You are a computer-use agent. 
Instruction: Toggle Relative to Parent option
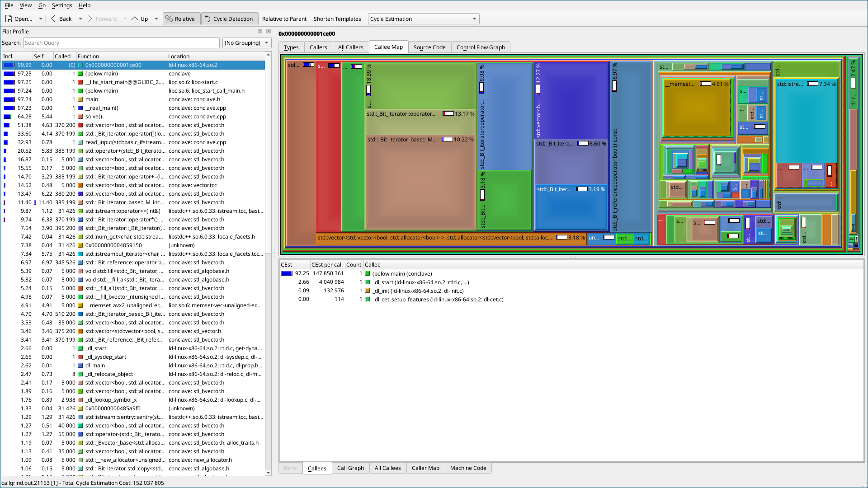click(x=284, y=19)
